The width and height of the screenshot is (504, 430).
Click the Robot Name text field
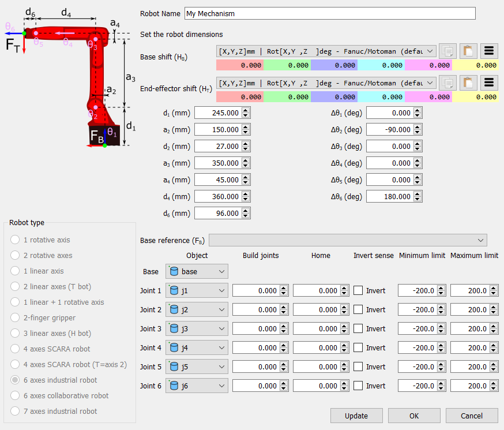(x=329, y=13)
